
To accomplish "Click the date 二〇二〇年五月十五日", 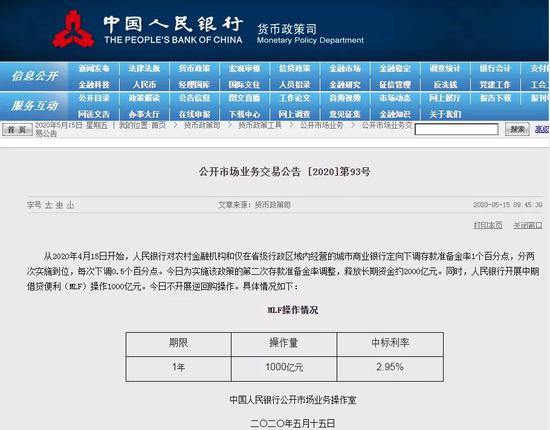I will (x=293, y=423).
